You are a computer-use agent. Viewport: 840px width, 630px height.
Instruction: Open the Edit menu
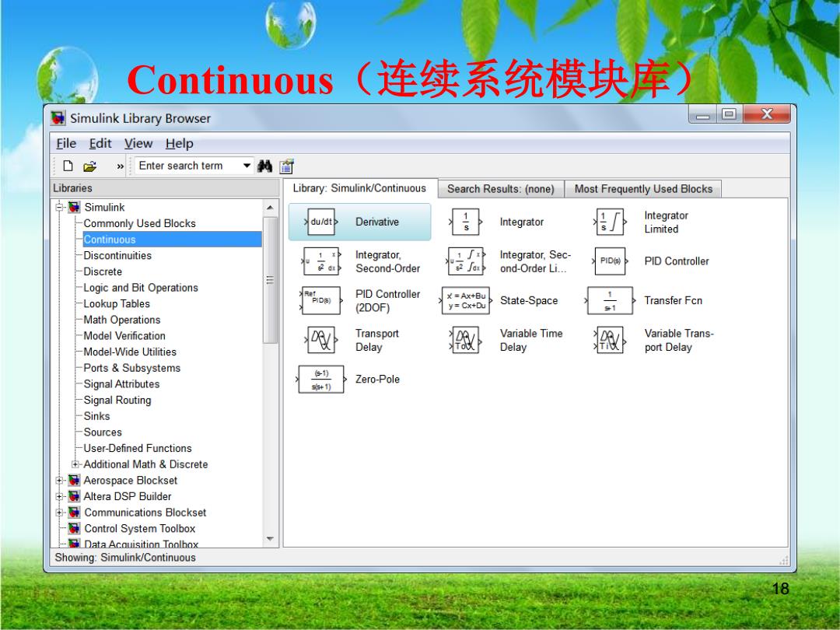coord(100,144)
